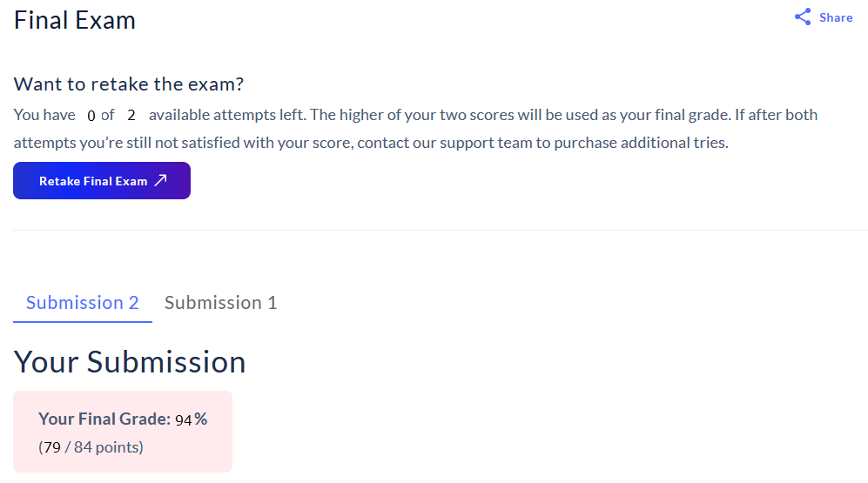Click the Your Final Grade label

point(104,419)
